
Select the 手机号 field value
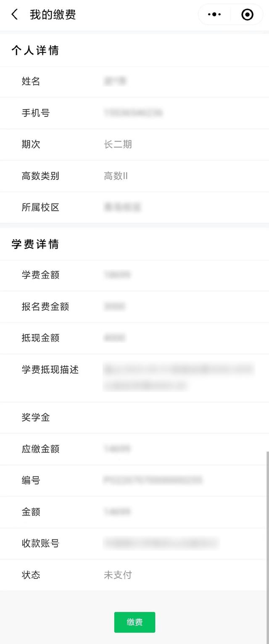click(133, 113)
